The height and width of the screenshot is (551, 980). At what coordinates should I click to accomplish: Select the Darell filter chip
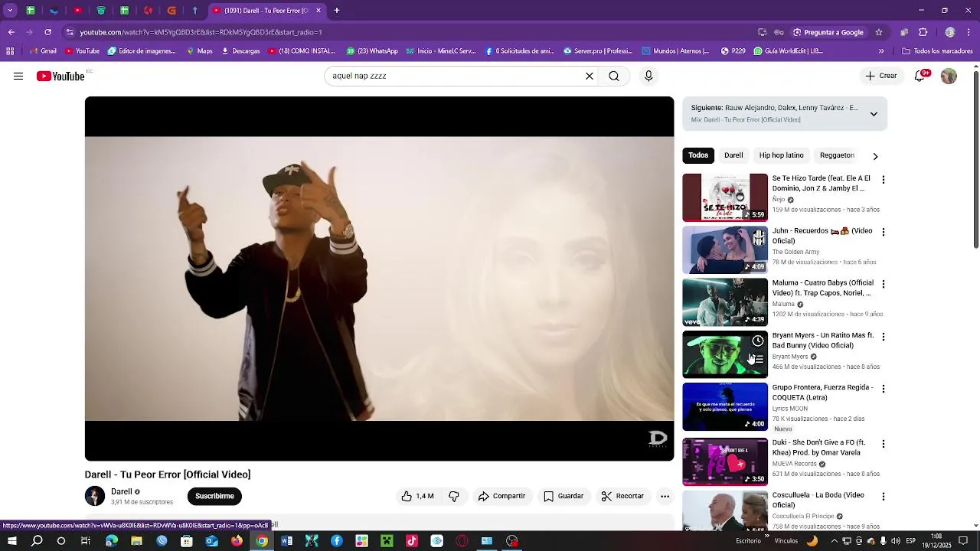[x=733, y=155]
